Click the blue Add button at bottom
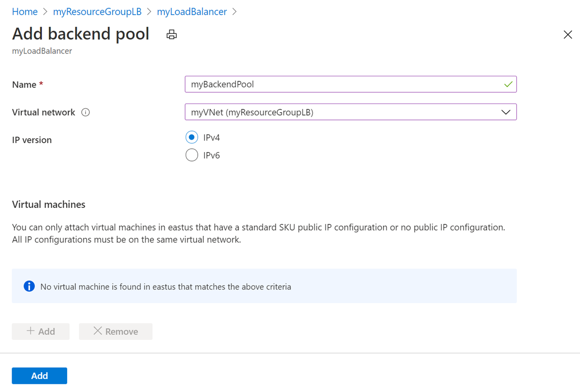 pyautogui.click(x=40, y=376)
